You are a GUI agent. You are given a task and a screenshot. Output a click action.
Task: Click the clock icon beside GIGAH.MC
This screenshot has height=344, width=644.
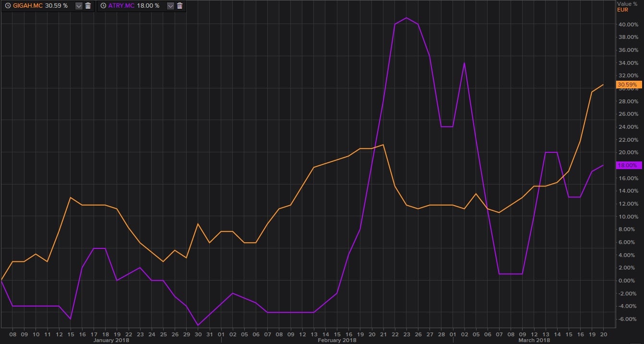tap(8, 6)
